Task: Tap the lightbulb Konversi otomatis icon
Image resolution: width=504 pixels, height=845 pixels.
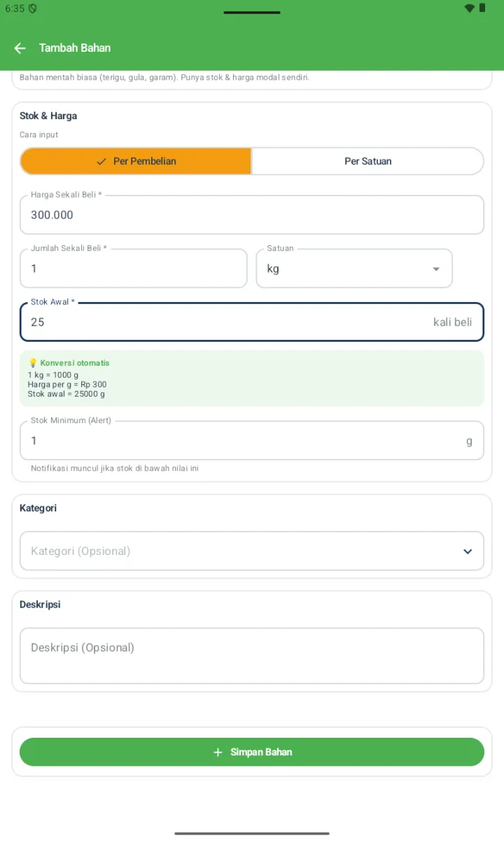Action: pos(32,363)
